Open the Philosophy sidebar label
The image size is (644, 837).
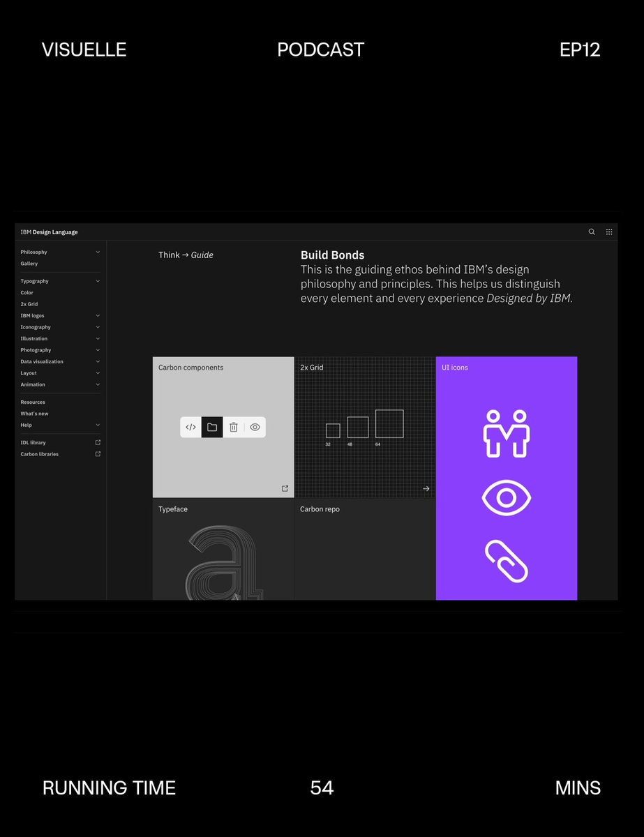tap(34, 252)
